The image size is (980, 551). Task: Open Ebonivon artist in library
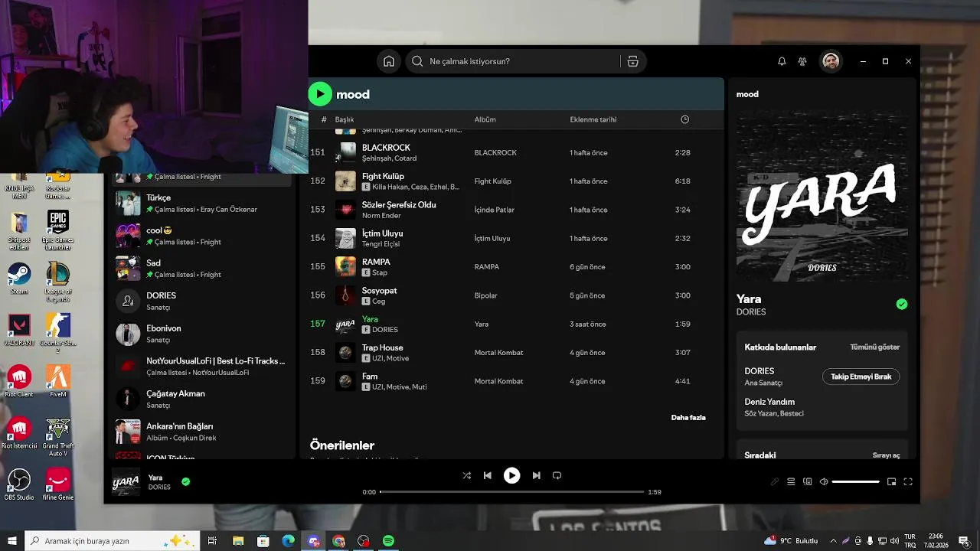pos(202,334)
